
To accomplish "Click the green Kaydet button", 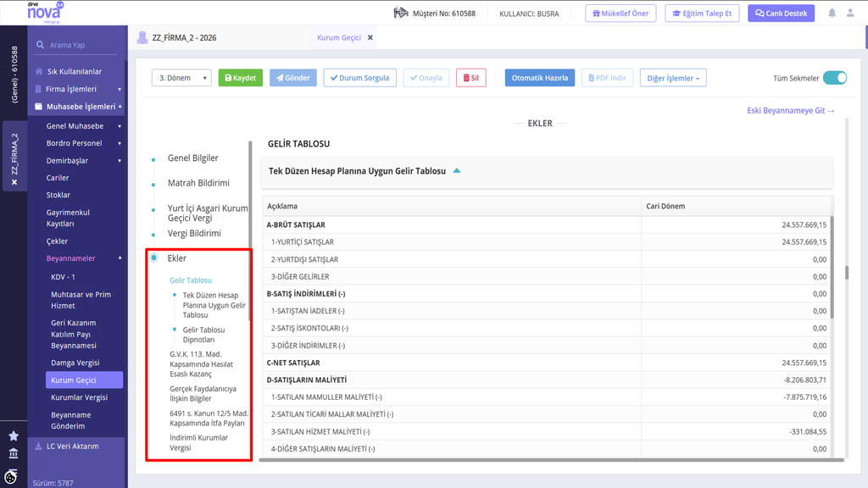I will pos(240,78).
